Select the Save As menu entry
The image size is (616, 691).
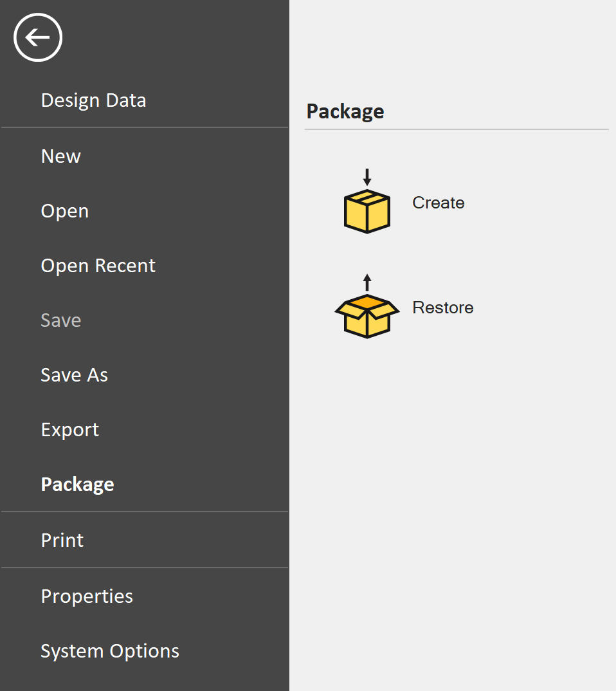(74, 375)
